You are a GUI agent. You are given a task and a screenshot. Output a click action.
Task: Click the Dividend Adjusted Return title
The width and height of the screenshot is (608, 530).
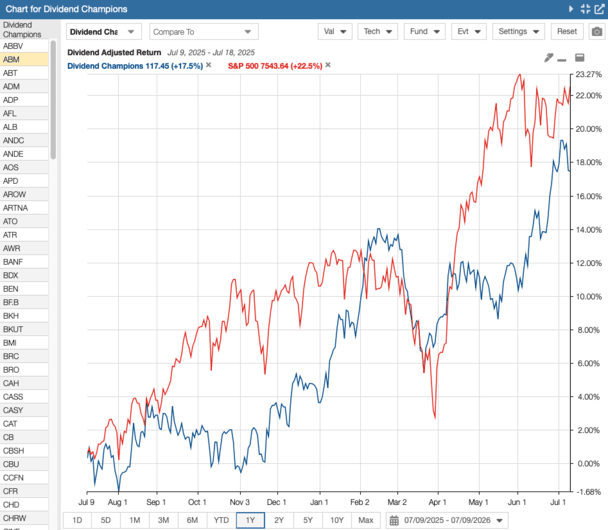[114, 52]
